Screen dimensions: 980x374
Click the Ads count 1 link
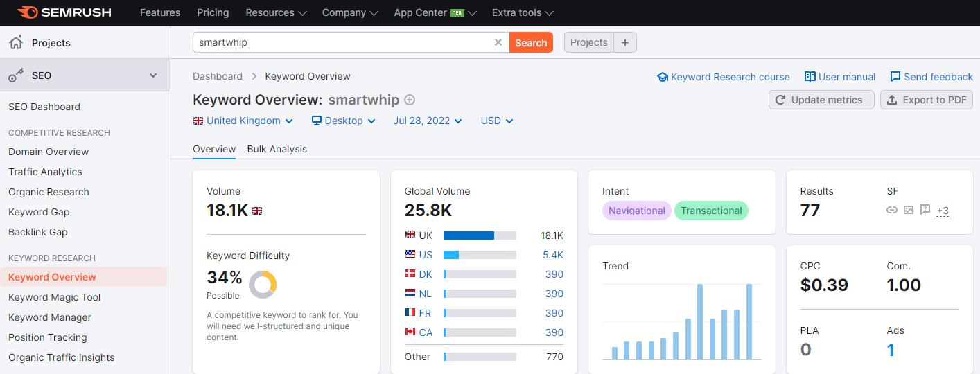point(891,350)
